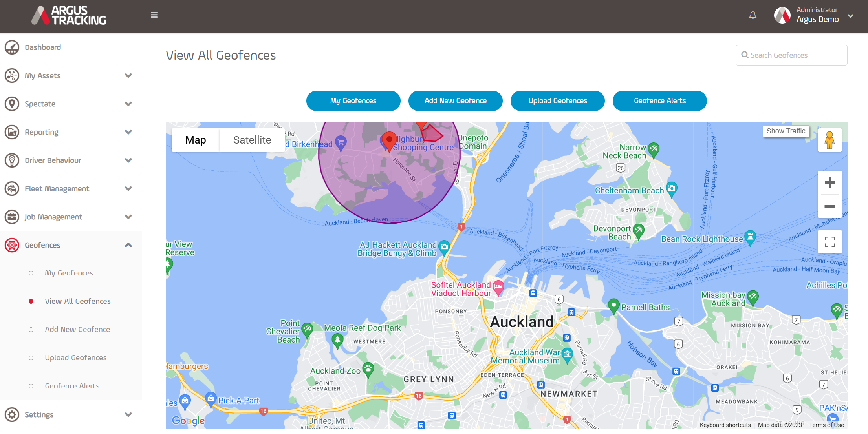
Task: Click the Search Geofences input field
Action: pyautogui.click(x=791, y=55)
